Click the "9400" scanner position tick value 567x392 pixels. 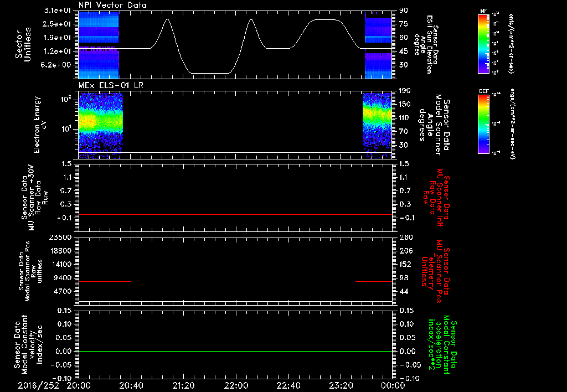pos(63,278)
